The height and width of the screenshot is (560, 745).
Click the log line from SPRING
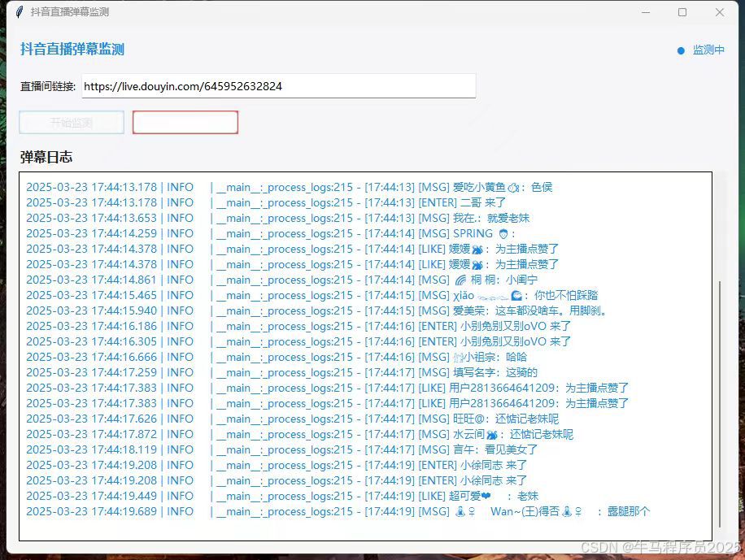(x=271, y=233)
